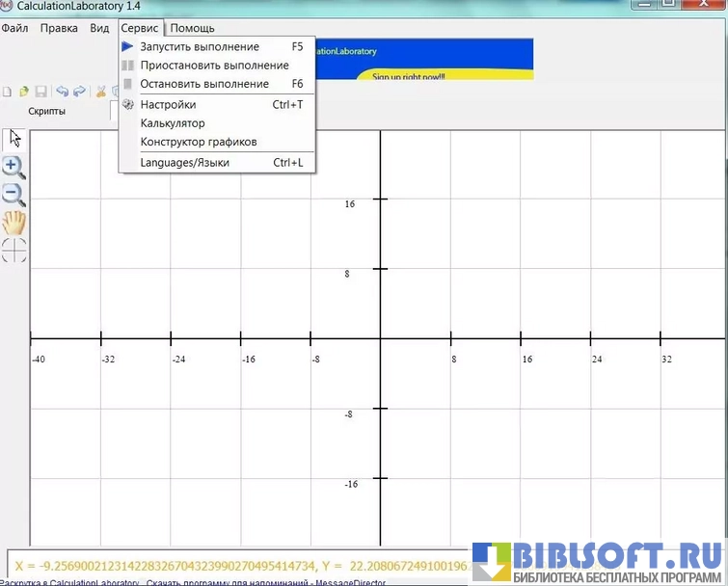
Task: Click the zoom out magnifier tool
Action: click(13, 195)
